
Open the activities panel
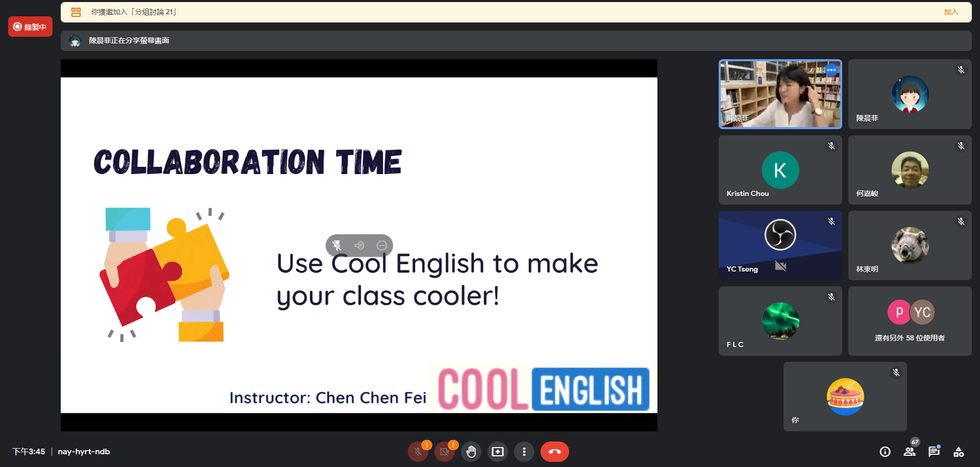click(x=959, y=452)
